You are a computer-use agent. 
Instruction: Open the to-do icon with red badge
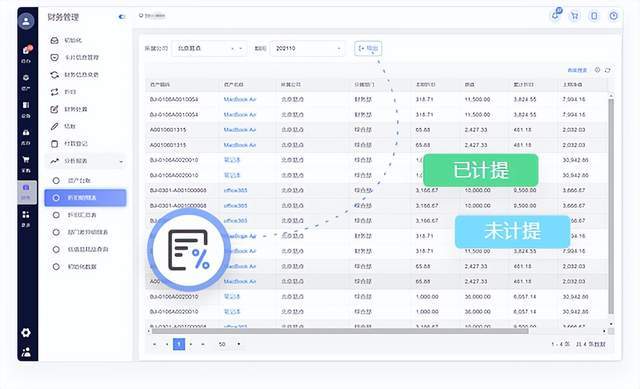point(26,53)
